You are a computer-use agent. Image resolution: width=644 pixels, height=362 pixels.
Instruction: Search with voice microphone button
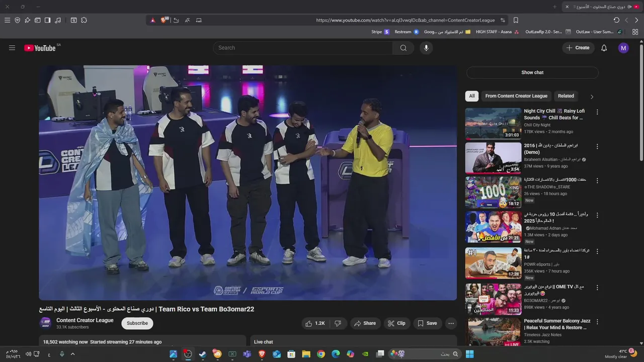pyautogui.click(x=426, y=48)
